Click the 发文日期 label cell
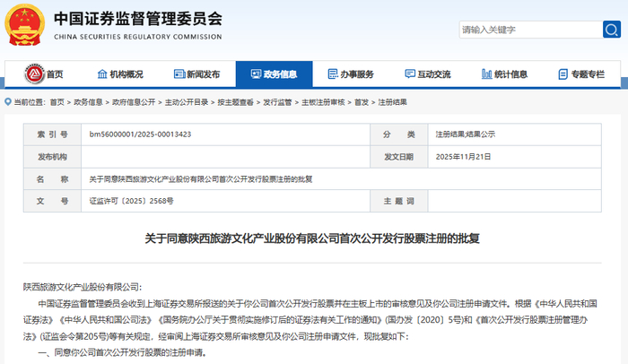The width and height of the screenshot is (628, 364). tap(399, 157)
